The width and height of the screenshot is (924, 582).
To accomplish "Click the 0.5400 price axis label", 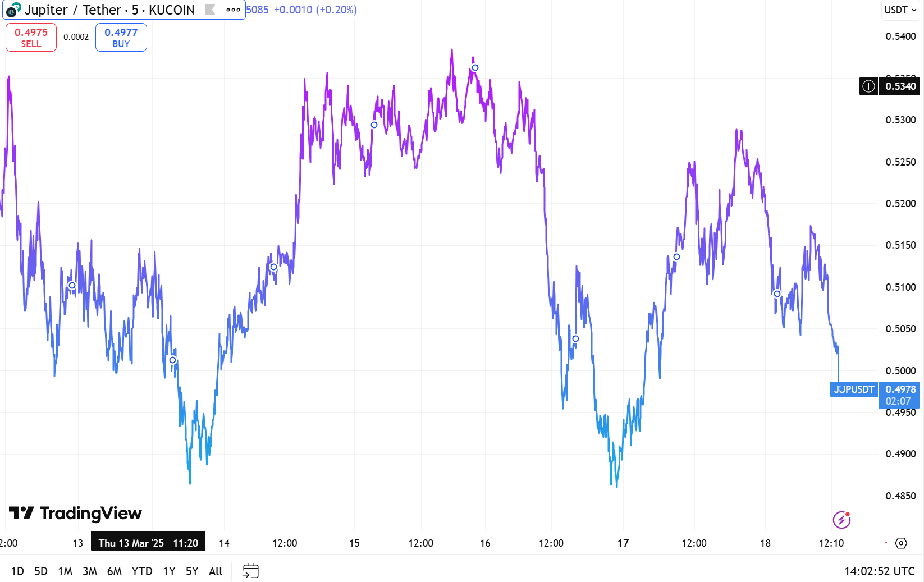I will pos(900,36).
